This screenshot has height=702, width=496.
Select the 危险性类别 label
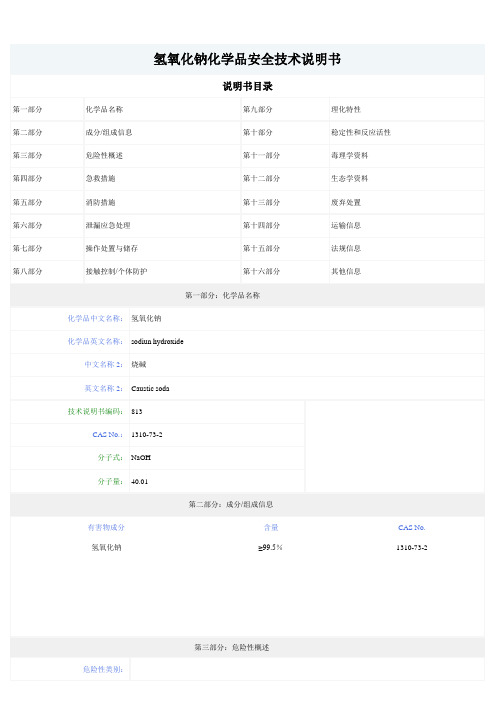[103, 669]
